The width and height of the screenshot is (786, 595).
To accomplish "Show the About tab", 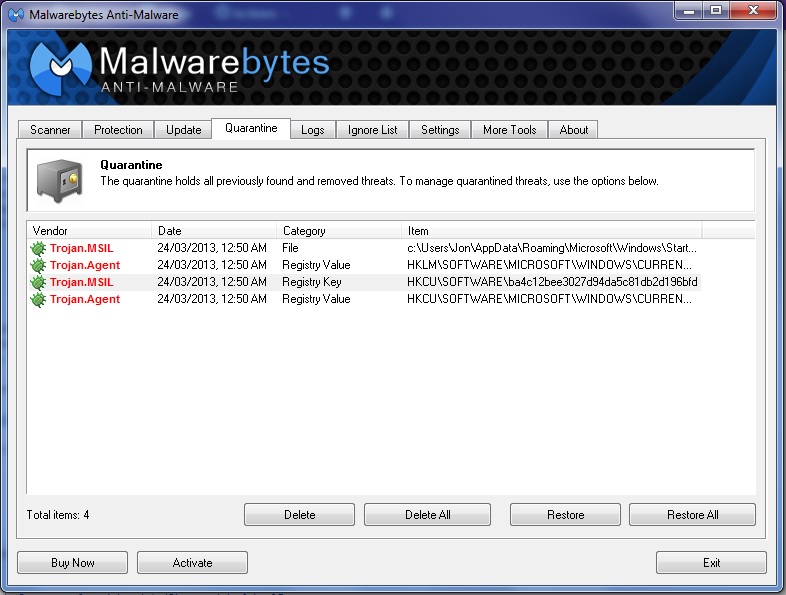I will pyautogui.click(x=573, y=130).
